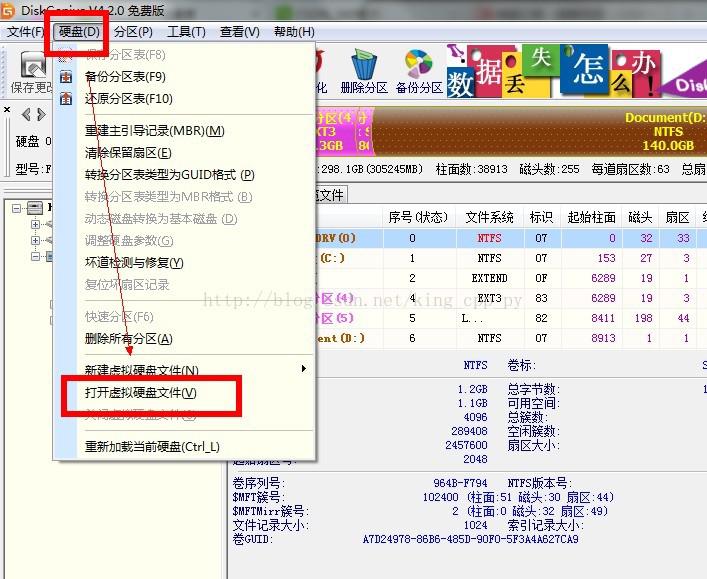This screenshot has width=707, height=579.
Task: Click the 起始柱面 column header
Action: tap(592, 218)
